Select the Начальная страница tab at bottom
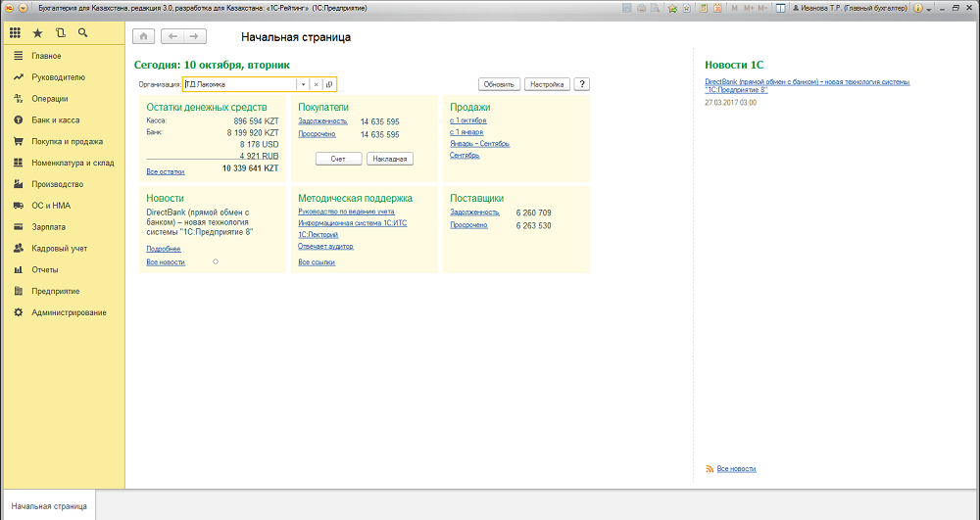The image size is (980, 520). coord(49,506)
